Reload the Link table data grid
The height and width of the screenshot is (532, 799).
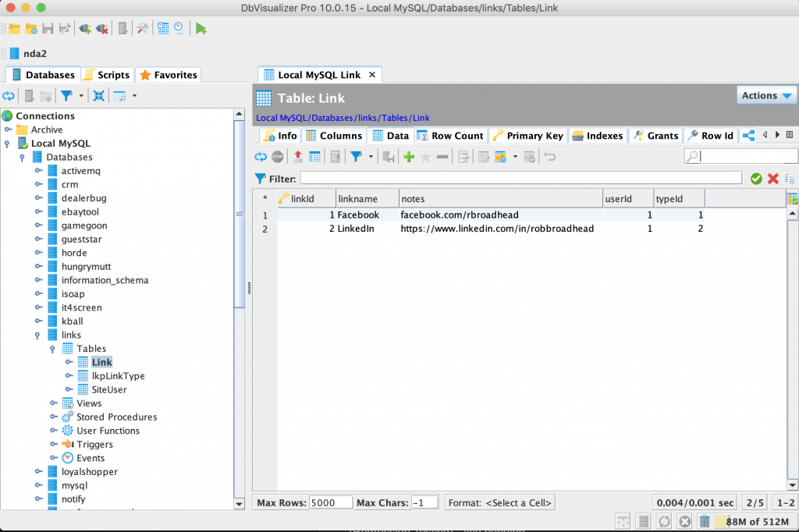pos(261,156)
